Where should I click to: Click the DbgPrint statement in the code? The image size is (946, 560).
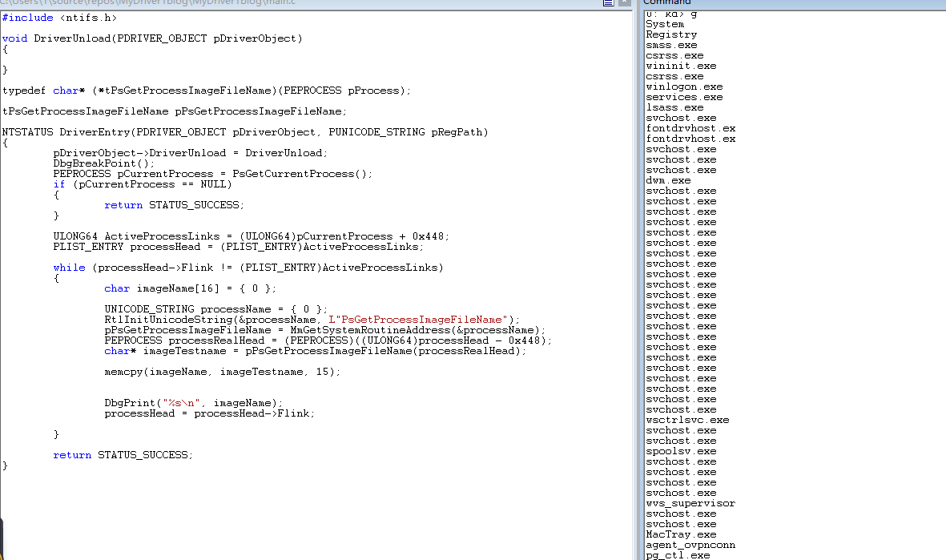click(x=194, y=403)
